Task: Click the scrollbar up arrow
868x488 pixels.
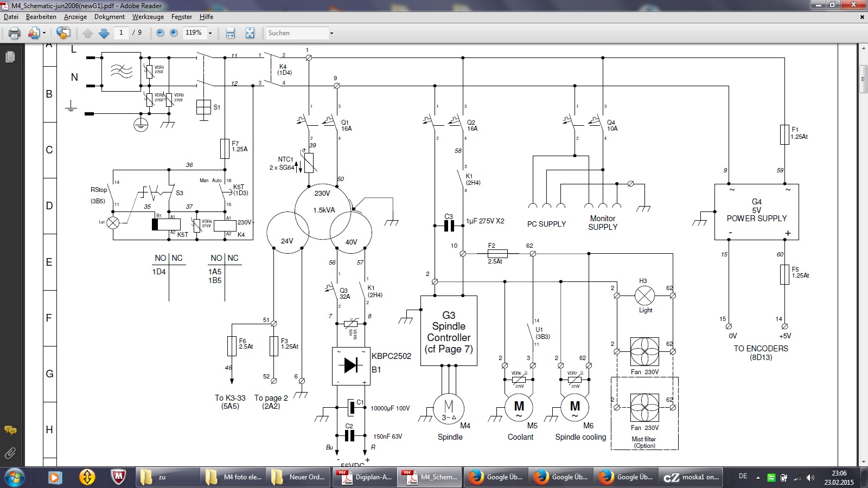Action: coord(863,49)
